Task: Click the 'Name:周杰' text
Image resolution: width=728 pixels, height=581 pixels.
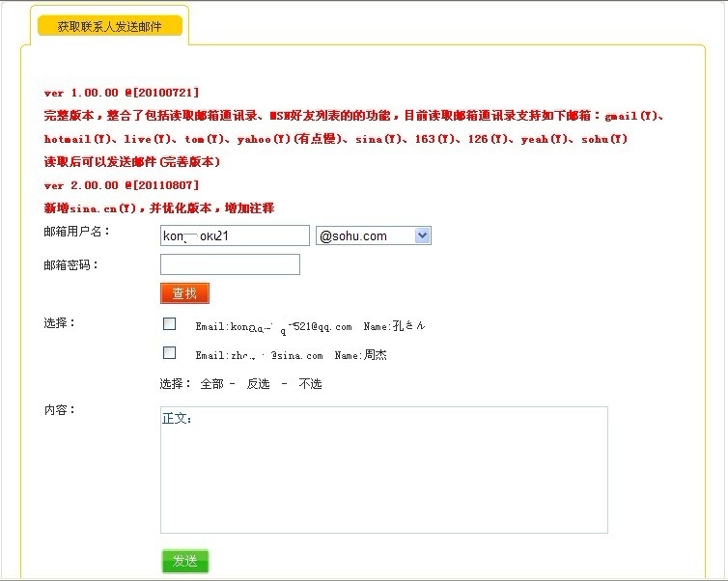Action: pos(361,355)
